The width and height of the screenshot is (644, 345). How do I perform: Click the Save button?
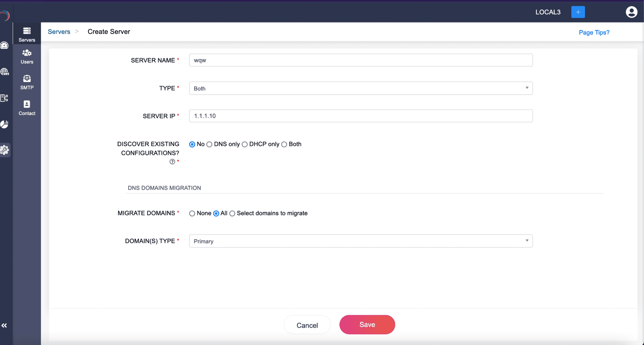click(367, 325)
